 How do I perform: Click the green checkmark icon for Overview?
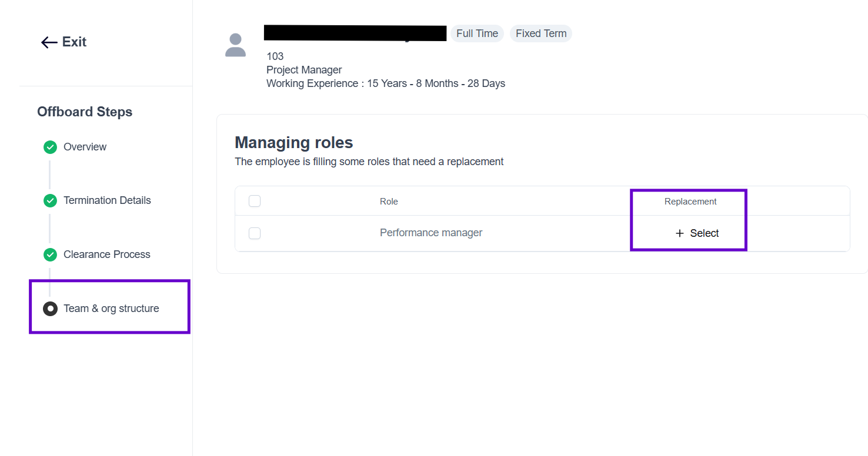pyautogui.click(x=51, y=147)
